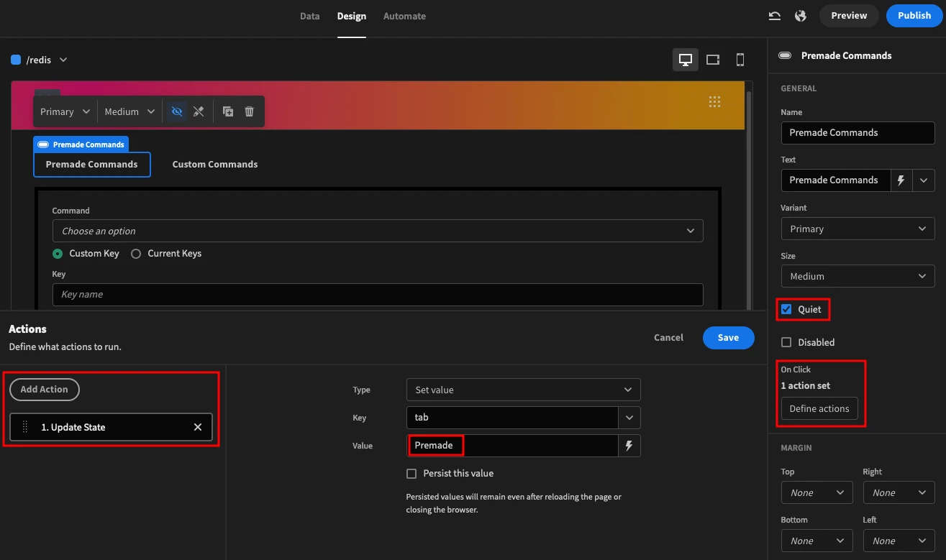Duplicate the component with copy icon

[x=227, y=111]
